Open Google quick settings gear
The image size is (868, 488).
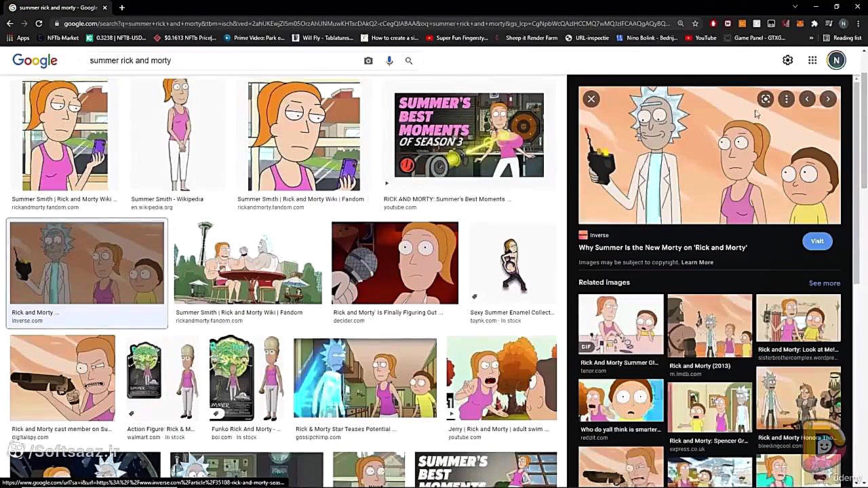(788, 60)
